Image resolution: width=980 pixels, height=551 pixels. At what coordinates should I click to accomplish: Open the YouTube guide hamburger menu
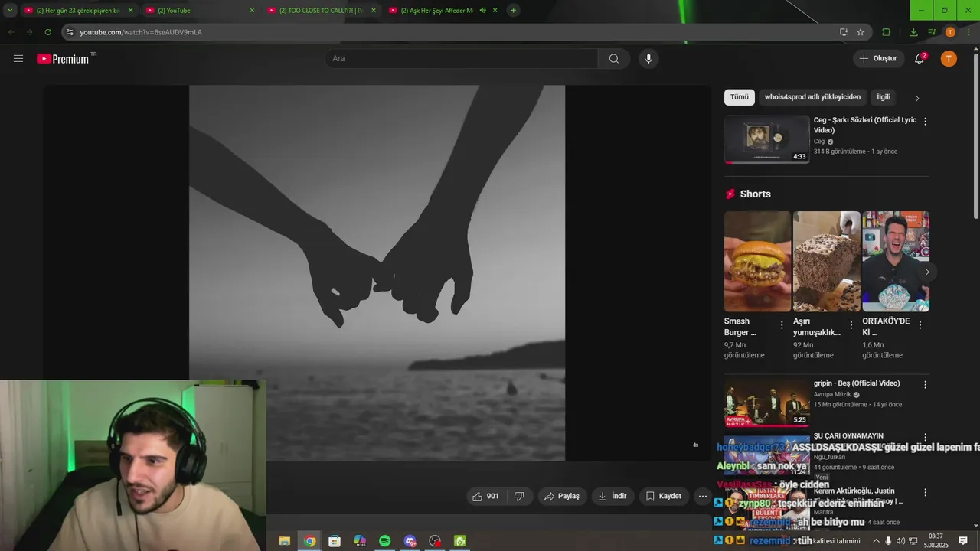(18, 58)
